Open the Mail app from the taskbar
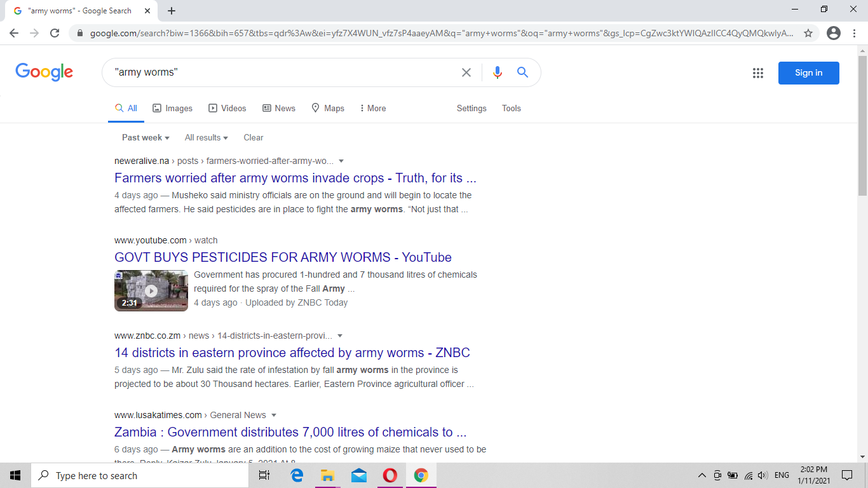The width and height of the screenshot is (868, 488). 359,475
